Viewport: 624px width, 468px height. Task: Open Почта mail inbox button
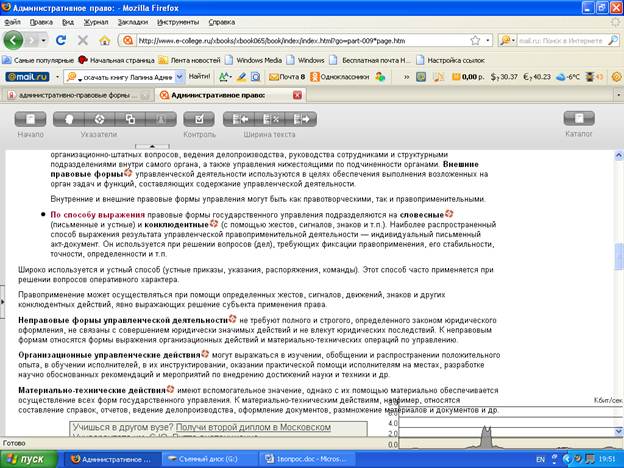pos(287,77)
